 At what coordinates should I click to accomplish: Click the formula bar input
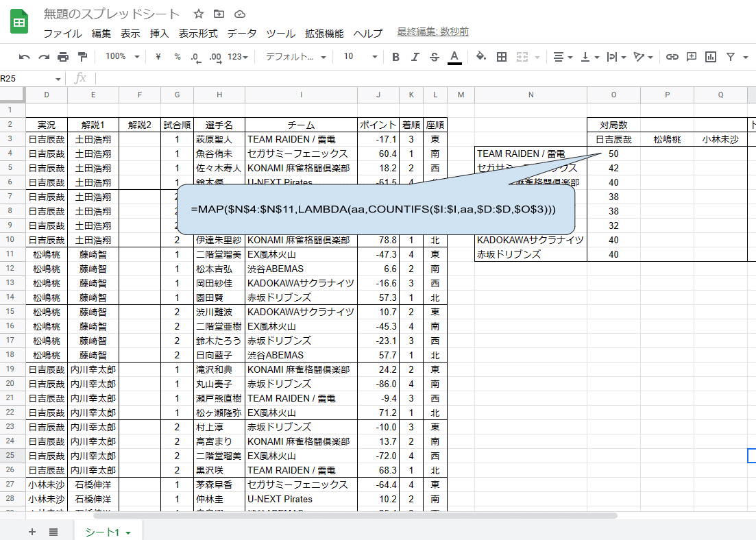pos(424,78)
